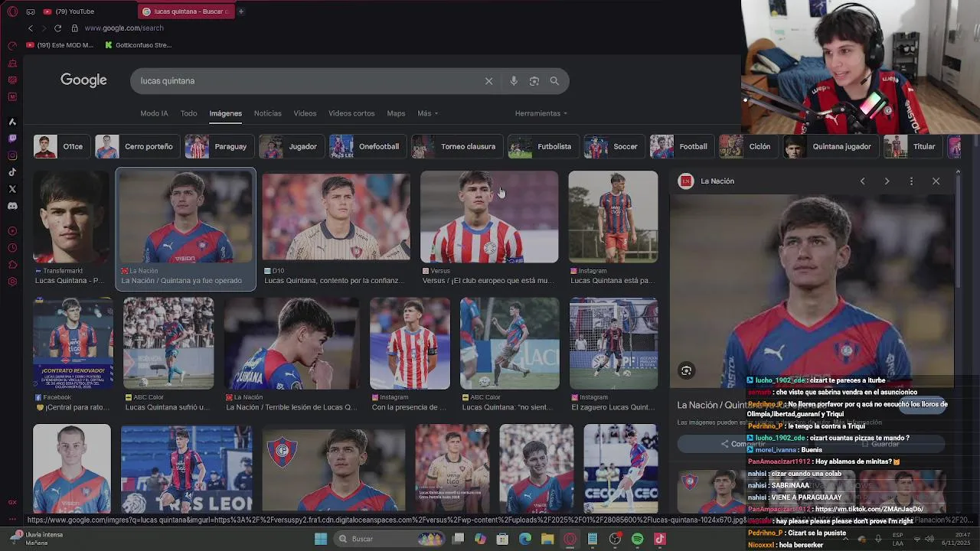Click the Windows taskbar Buscar box
The height and width of the screenshot is (551, 980).
[390, 540]
